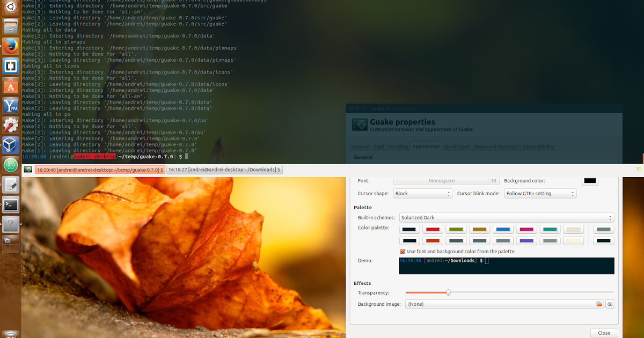Select a red swatch in the color palette
Image resolution: width=644 pixels, height=338 pixels.
(433, 229)
